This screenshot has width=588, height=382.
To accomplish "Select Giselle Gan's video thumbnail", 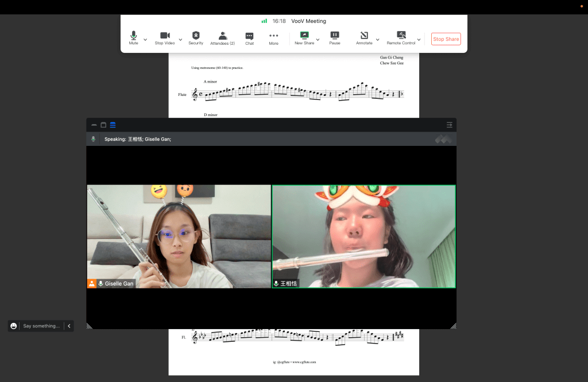I will click(x=179, y=236).
